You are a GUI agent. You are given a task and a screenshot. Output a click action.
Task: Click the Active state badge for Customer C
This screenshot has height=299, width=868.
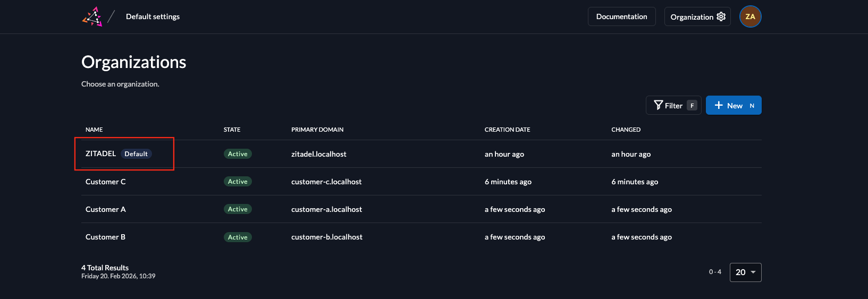[x=238, y=182]
